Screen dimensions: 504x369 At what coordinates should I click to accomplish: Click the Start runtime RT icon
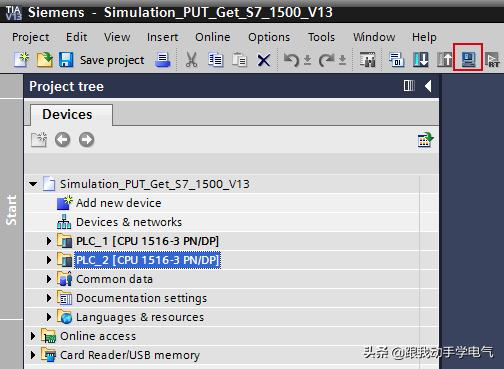tap(492, 60)
